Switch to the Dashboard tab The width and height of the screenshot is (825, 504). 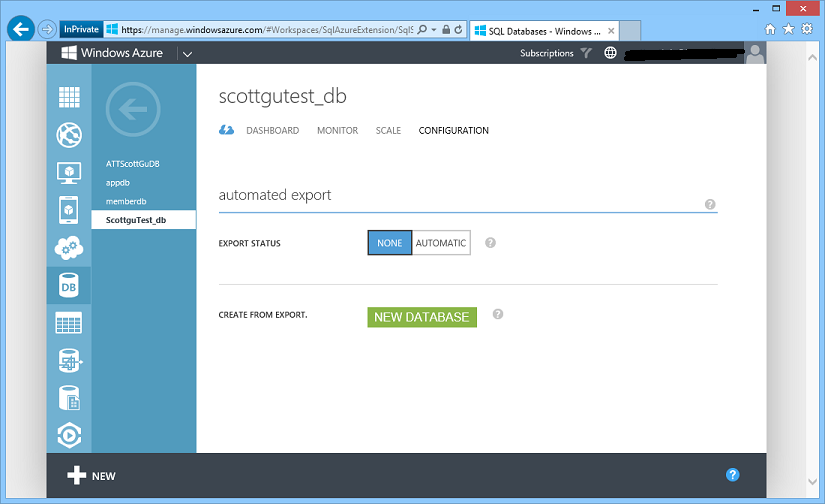pos(273,130)
